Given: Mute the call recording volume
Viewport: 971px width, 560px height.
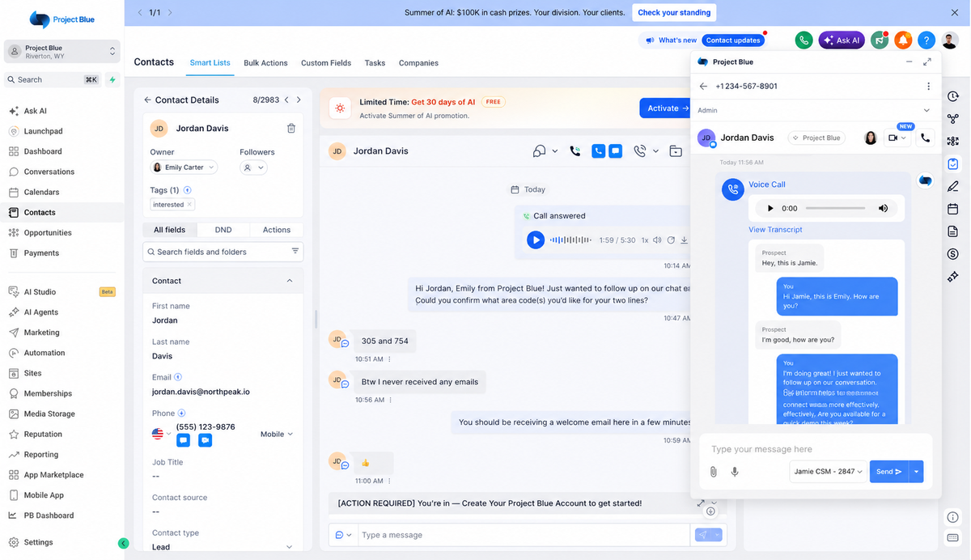Looking at the screenshot, I should click(x=657, y=240).
